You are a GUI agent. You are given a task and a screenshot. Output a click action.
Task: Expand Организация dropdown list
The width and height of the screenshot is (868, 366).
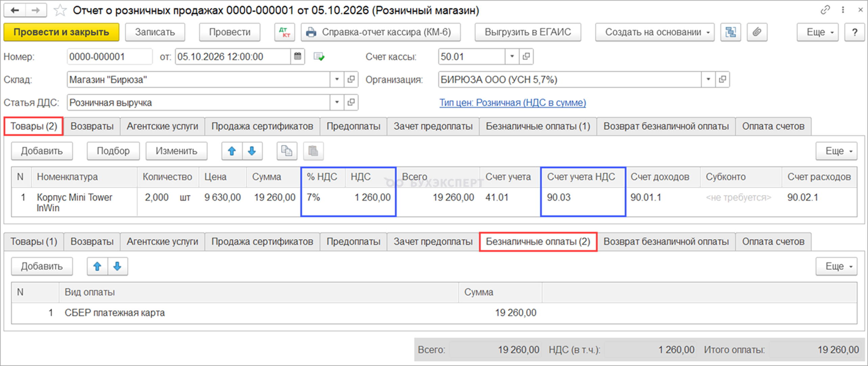pyautogui.click(x=708, y=79)
